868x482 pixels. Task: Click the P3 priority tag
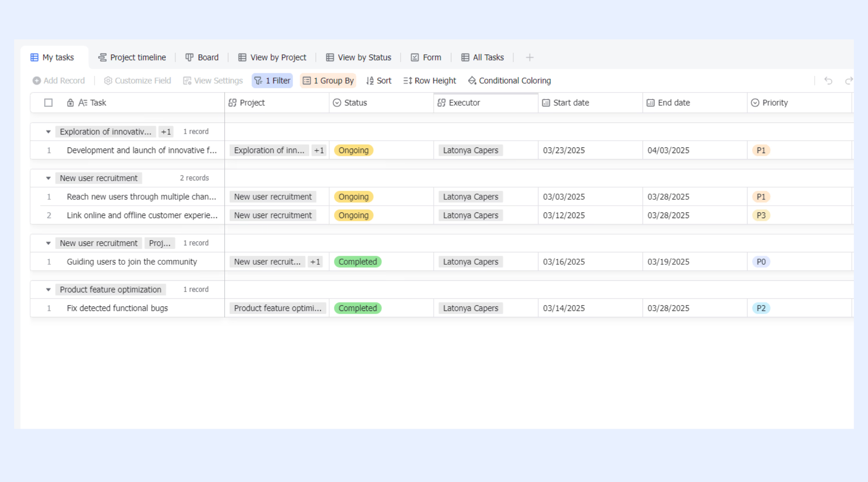pyautogui.click(x=761, y=215)
